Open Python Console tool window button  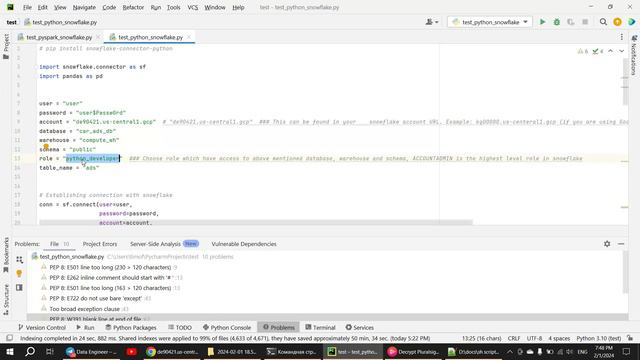[x=227, y=327]
